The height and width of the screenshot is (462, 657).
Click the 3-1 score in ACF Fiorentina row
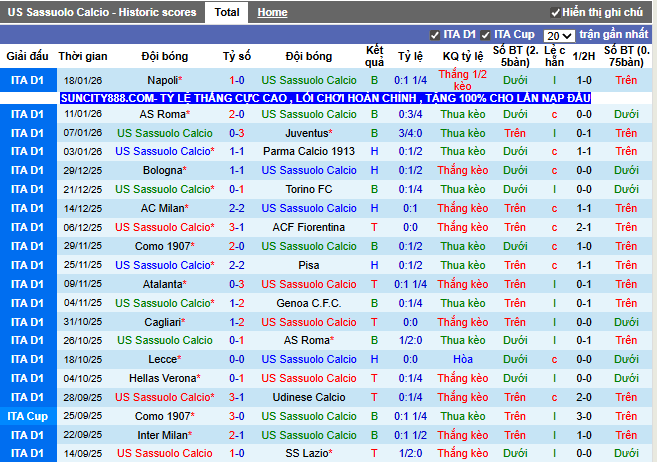tap(237, 227)
